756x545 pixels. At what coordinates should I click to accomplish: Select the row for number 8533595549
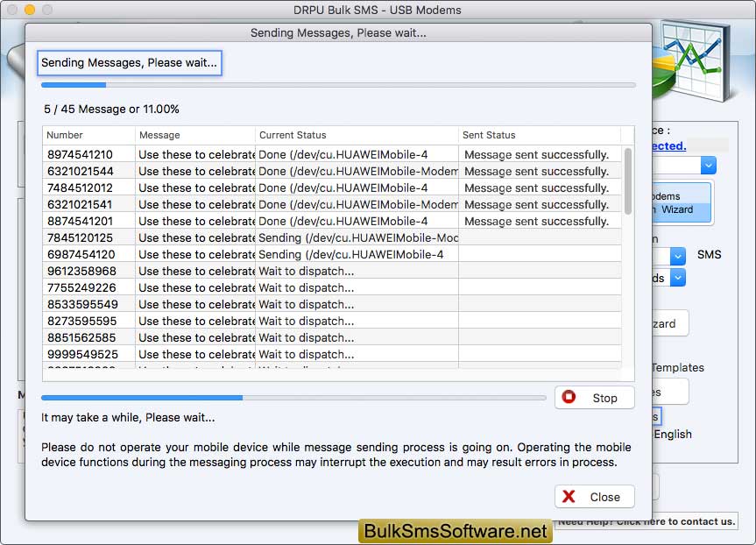[332, 304]
